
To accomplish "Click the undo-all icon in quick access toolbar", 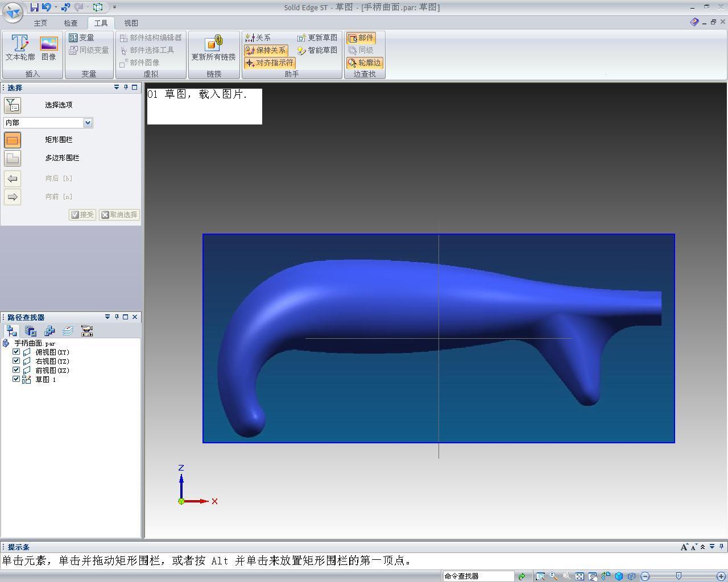I will (x=66, y=7).
